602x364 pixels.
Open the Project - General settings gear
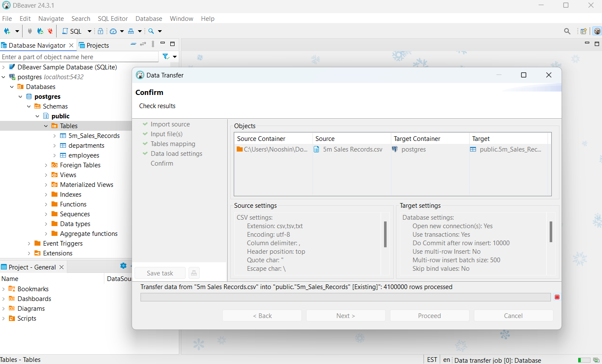coord(123,266)
